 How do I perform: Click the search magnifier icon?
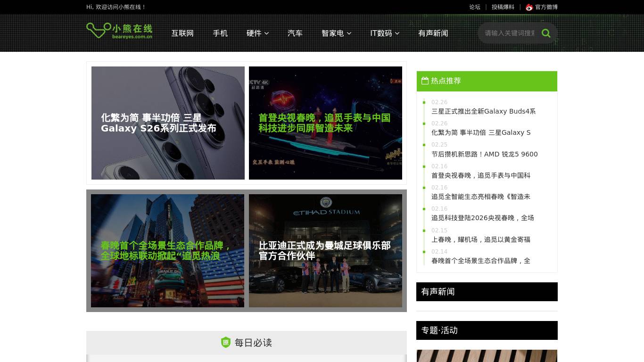pos(546,33)
